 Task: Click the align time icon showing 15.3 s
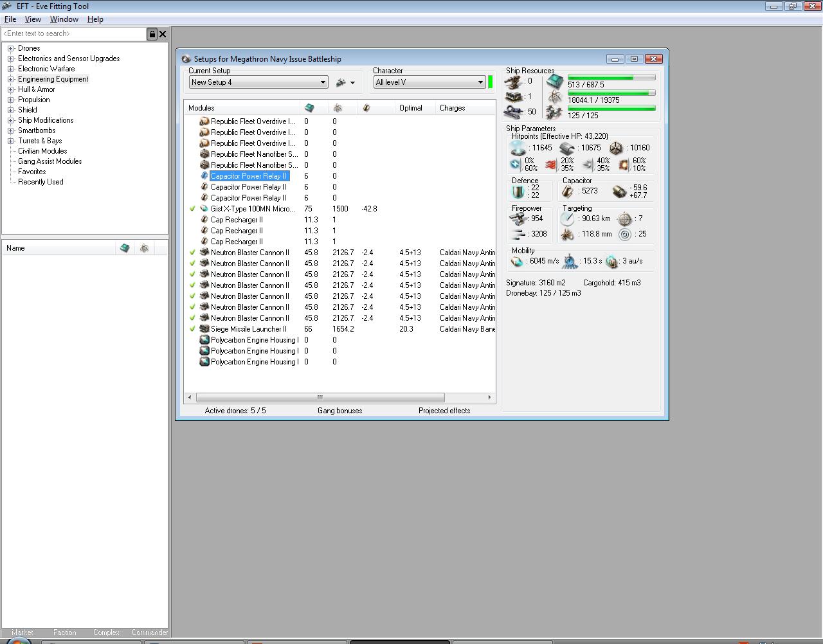point(570,262)
